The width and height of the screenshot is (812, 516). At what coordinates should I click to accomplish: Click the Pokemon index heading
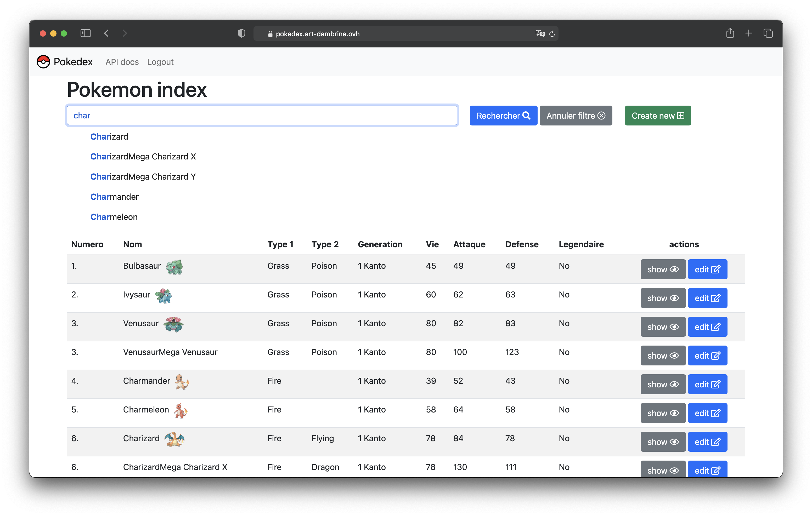point(137,90)
